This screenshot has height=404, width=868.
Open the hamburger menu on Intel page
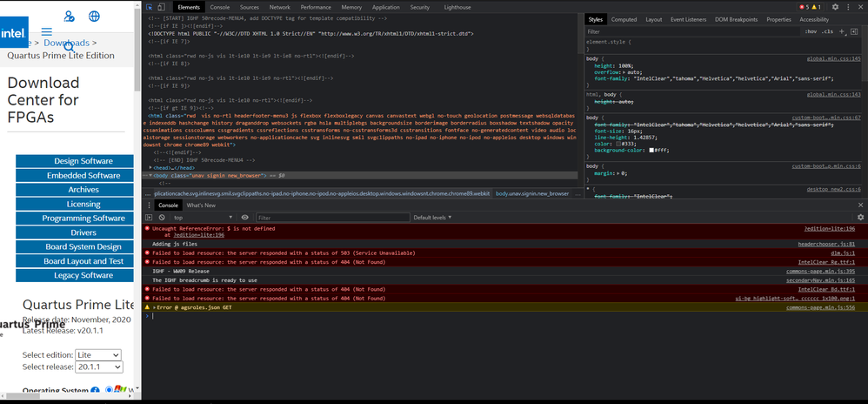47,32
